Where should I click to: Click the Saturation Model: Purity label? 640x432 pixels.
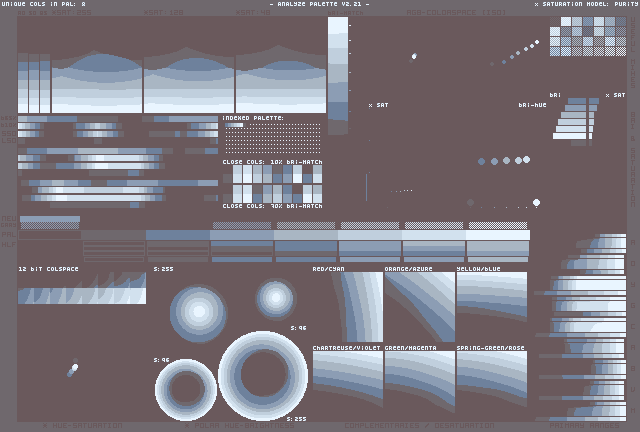[x=586, y=4]
